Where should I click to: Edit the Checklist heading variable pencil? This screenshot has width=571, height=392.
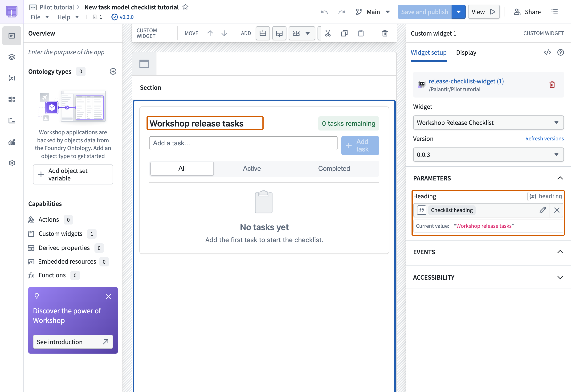pyautogui.click(x=542, y=210)
